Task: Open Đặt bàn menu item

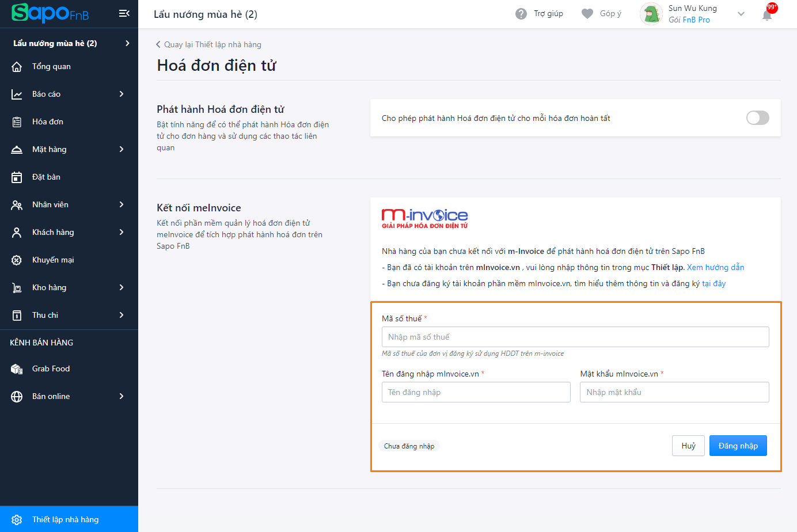Action: click(69, 177)
